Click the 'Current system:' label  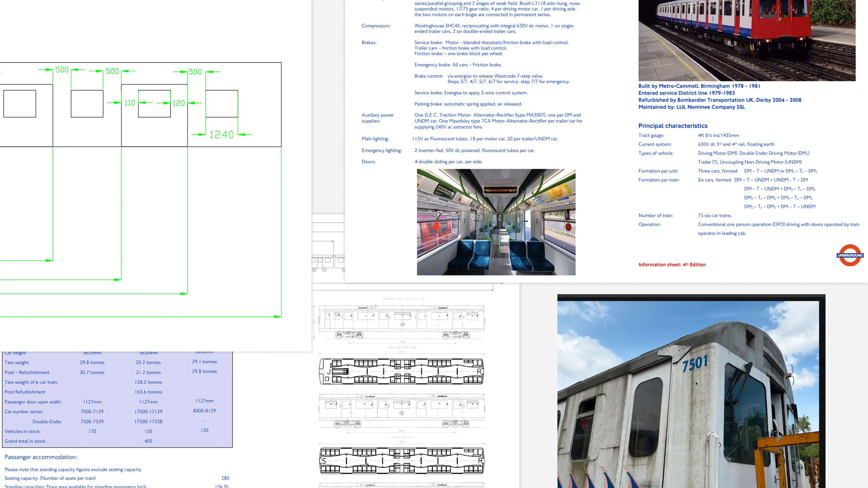click(x=655, y=144)
